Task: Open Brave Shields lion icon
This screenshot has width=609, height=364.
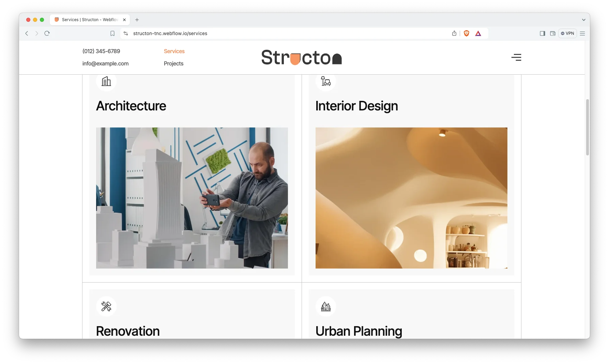Action: pos(467,33)
